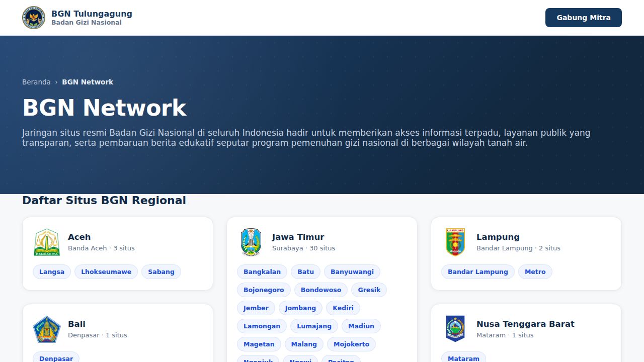
Task: Click the Nusa Tenggara Barat heading
Action: pos(525,324)
